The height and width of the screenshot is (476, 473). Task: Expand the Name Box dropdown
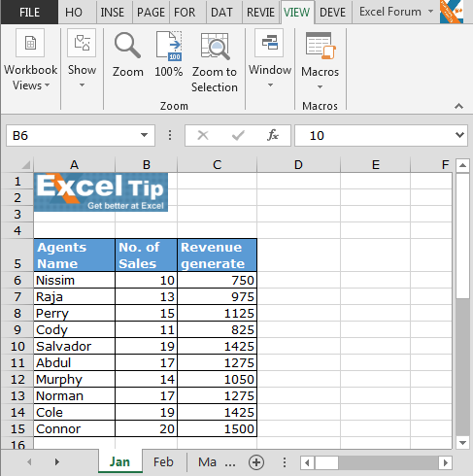(x=145, y=135)
